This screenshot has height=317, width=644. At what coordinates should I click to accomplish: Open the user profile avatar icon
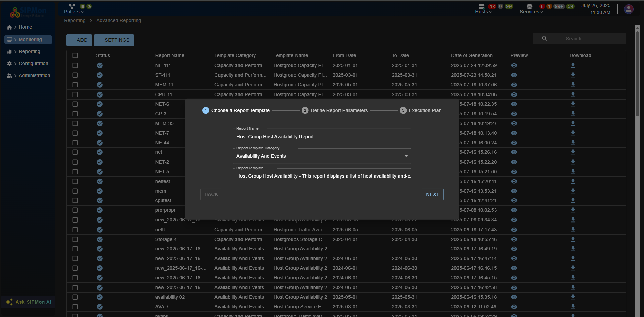[628, 9]
